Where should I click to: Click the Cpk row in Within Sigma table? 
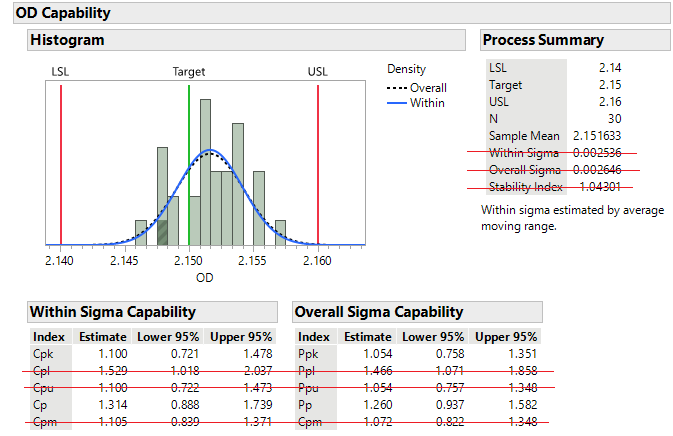[x=46, y=353]
